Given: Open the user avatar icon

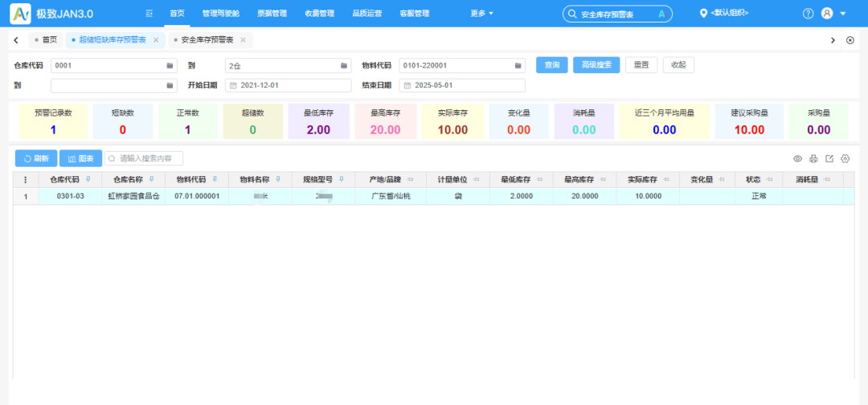Looking at the screenshot, I should 826,14.
